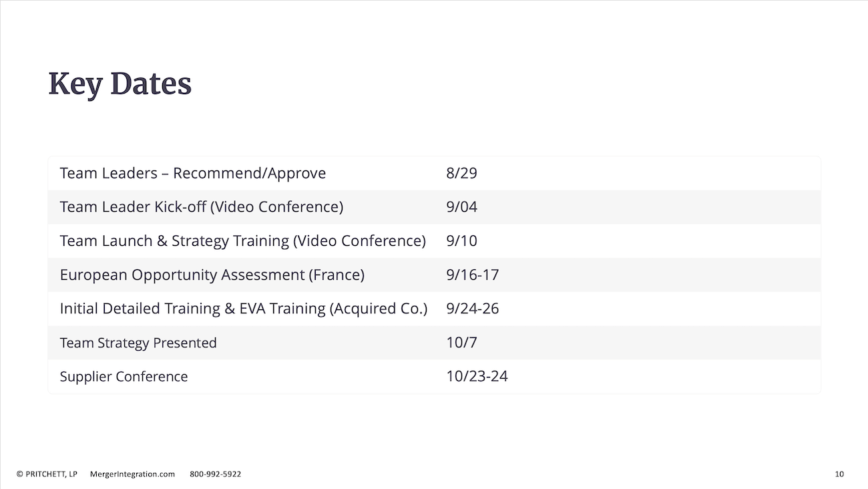
Task: Select 'Team Launch & Strategy Training' row label
Action: point(242,241)
